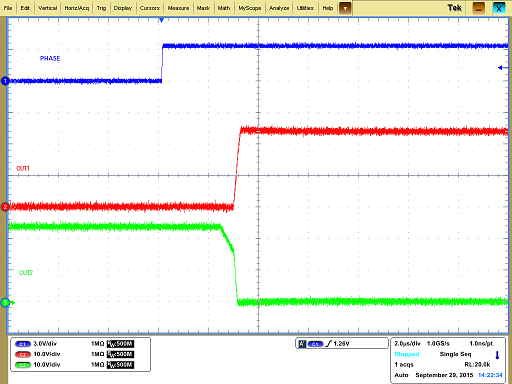Click the BW:500M bandwidth badge for C3
Image resolution: width=512 pixels, height=384 pixels.
pos(120,365)
